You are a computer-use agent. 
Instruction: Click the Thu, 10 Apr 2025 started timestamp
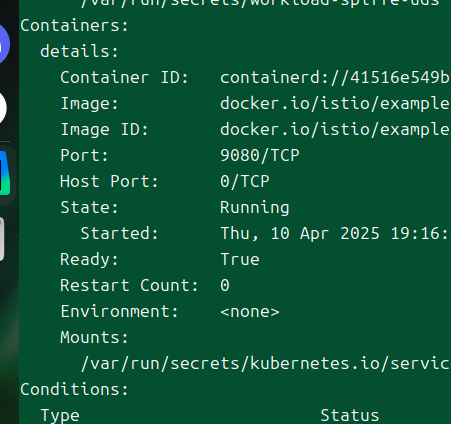pos(335,233)
